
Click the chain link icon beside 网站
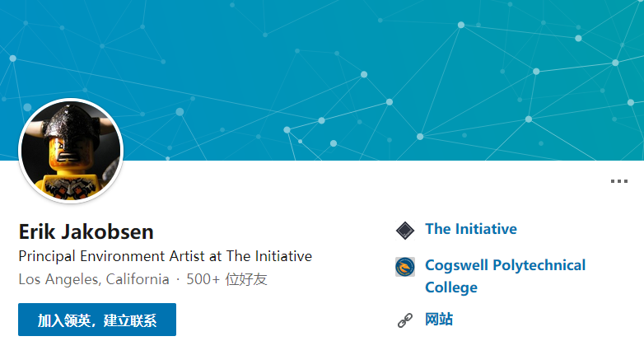tap(404, 320)
